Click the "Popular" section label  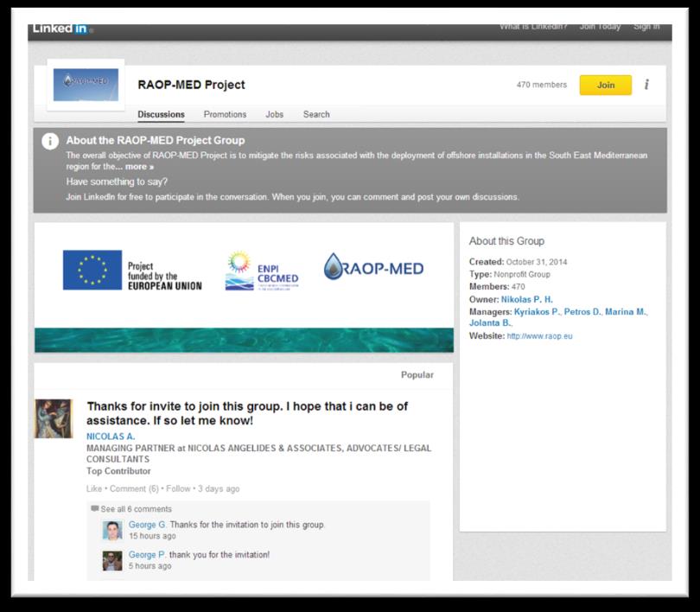pos(417,375)
